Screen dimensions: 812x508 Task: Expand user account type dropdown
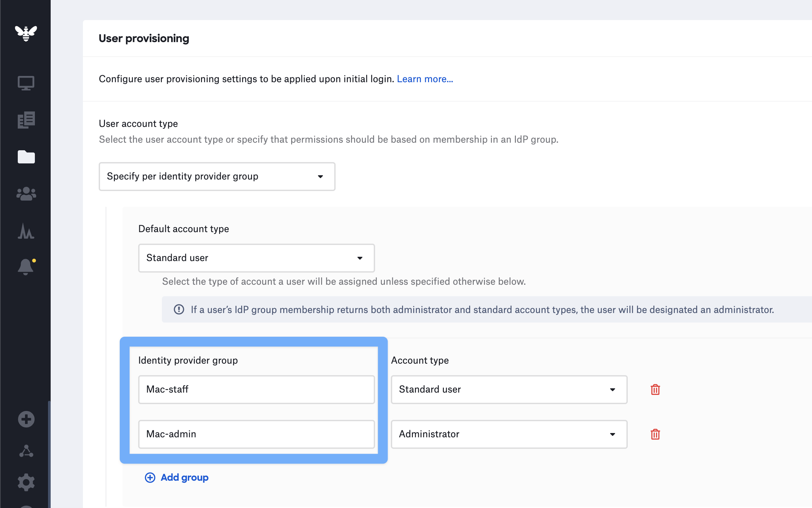(217, 176)
